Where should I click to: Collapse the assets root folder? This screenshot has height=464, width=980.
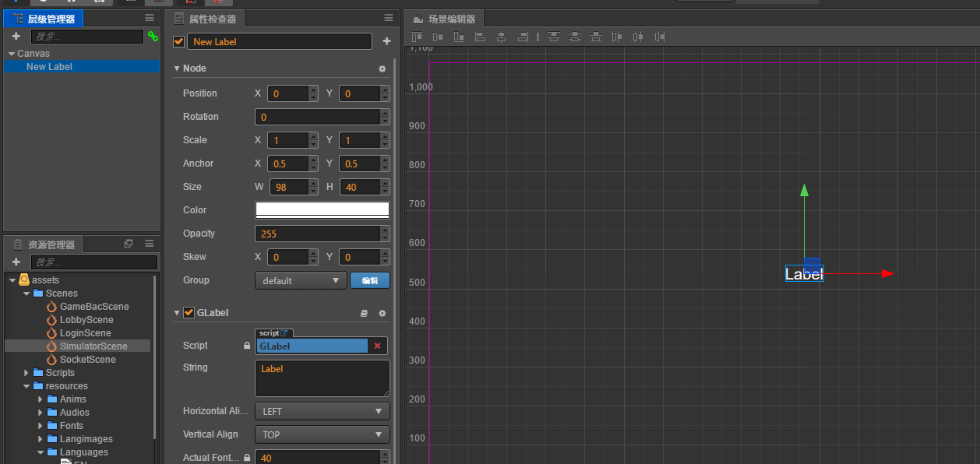point(12,280)
